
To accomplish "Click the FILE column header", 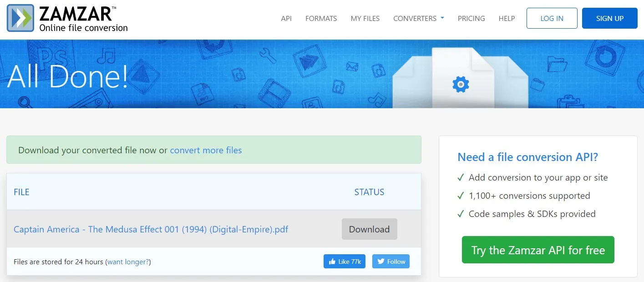I will point(21,192).
